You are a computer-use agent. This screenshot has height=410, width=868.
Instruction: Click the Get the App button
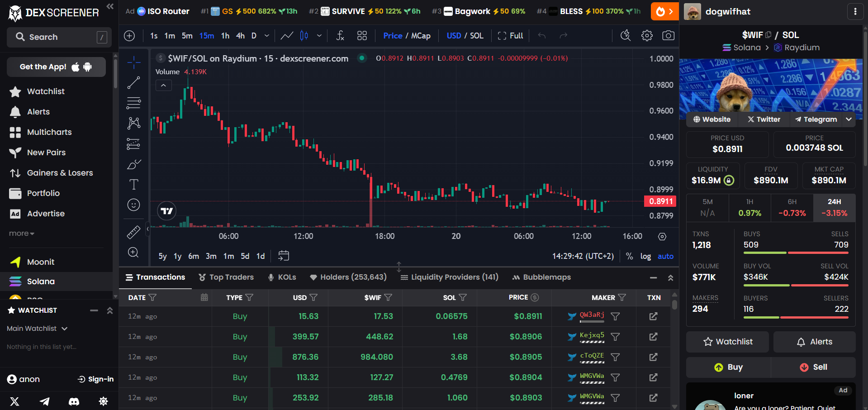(x=56, y=67)
